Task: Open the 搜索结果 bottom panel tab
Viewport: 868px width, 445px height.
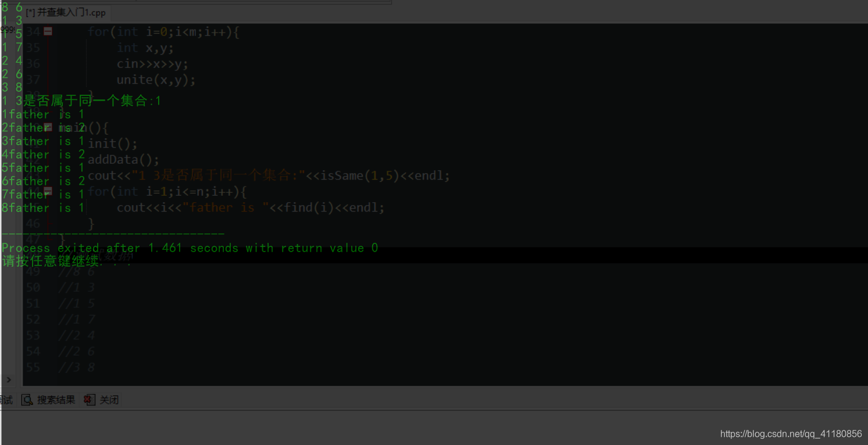Action: coord(49,400)
